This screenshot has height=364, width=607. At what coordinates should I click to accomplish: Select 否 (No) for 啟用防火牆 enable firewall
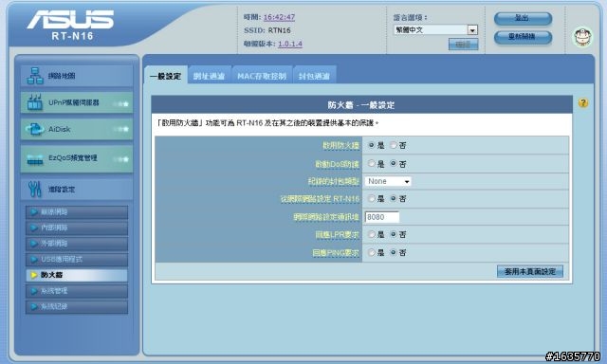pyautogui.click(x=394, y=145)
